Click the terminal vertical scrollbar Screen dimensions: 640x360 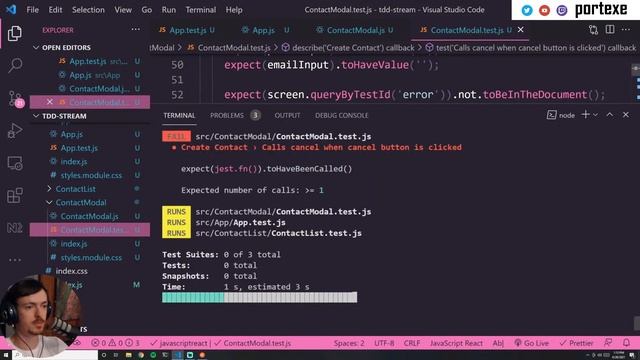click(x=636, y=323)
